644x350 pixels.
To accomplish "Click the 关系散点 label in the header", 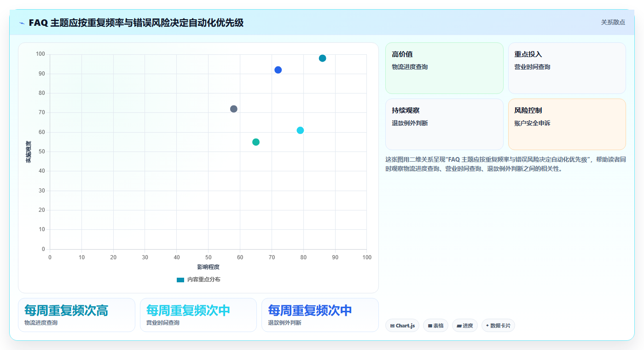I will point(613,22).
